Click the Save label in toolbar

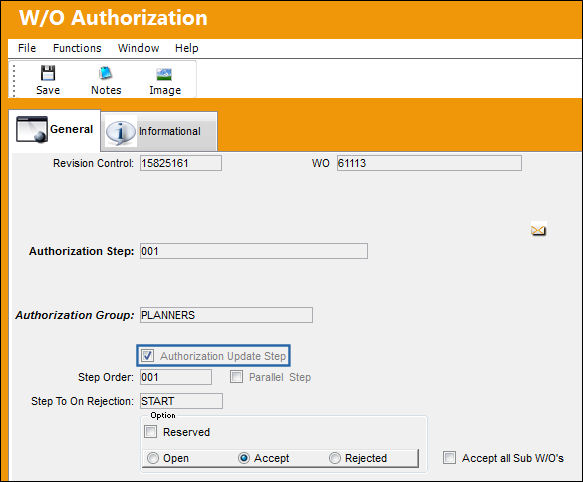(48, 90)
